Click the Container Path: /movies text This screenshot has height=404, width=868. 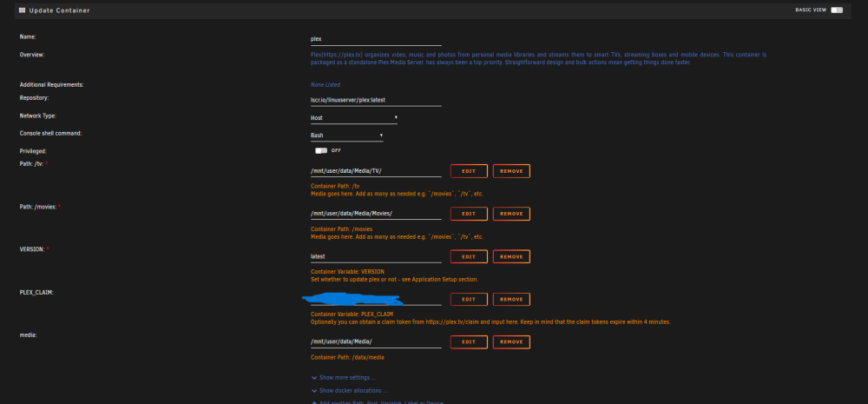coord(341,228)
